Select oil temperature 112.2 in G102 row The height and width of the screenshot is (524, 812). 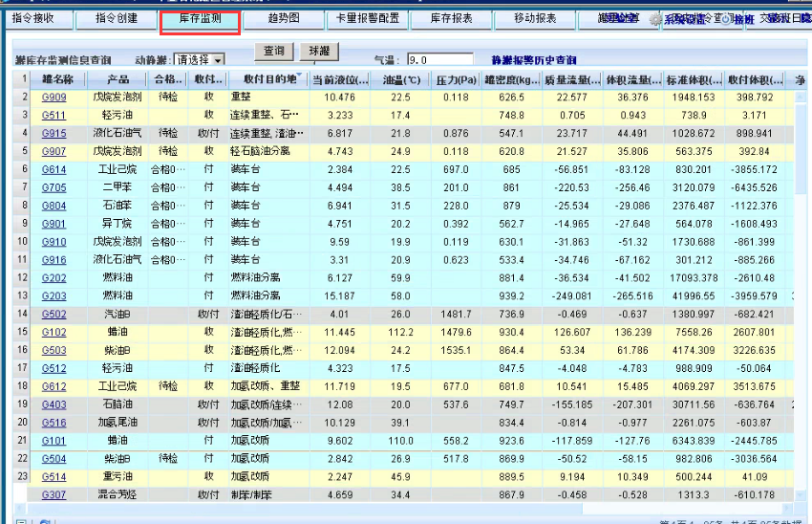coord(401,333)
